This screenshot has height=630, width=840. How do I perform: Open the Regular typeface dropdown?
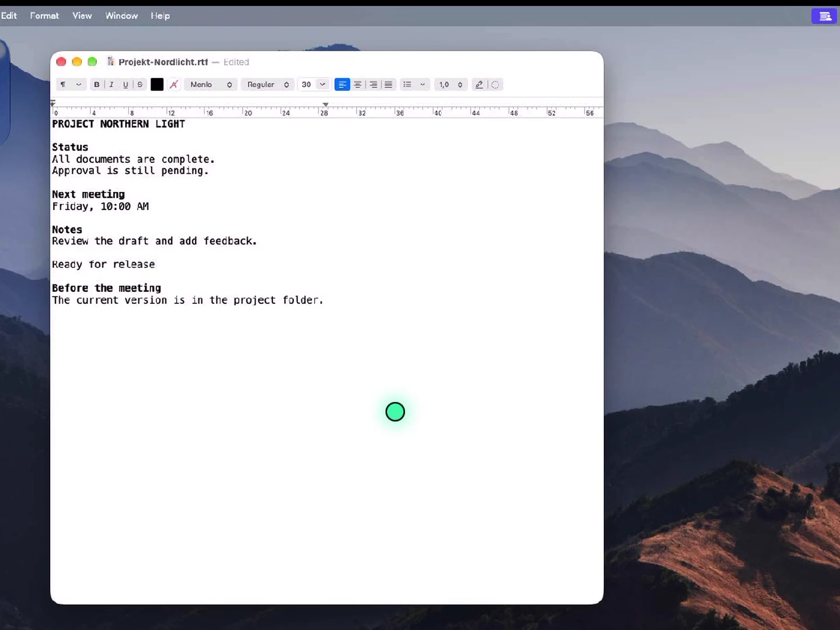(268, 85)
